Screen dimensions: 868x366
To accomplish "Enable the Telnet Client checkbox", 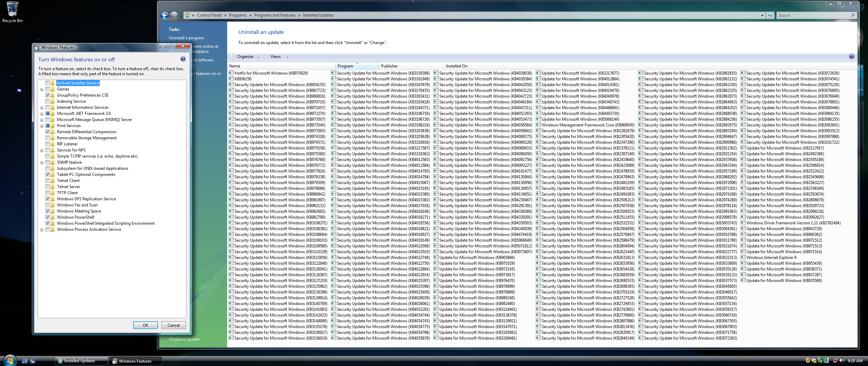I will (x=48, y=181).
